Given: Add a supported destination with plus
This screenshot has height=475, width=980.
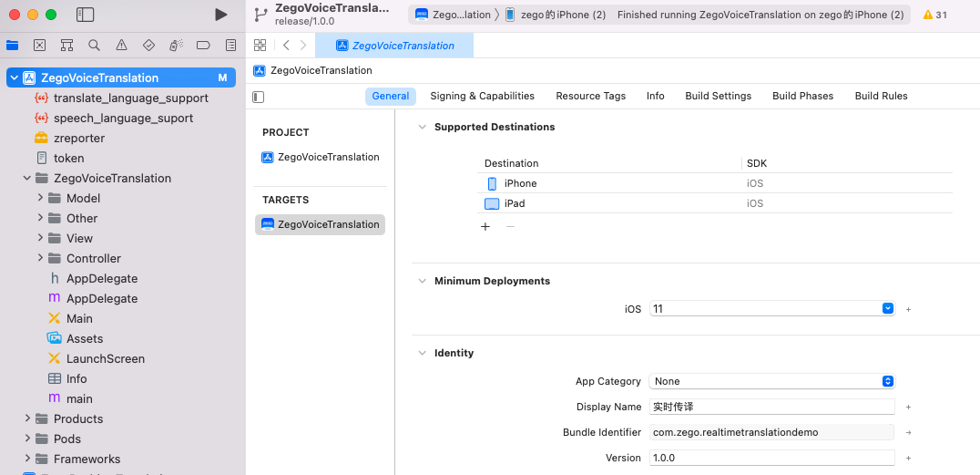Looking at the screenshot, I should (485, 226).
